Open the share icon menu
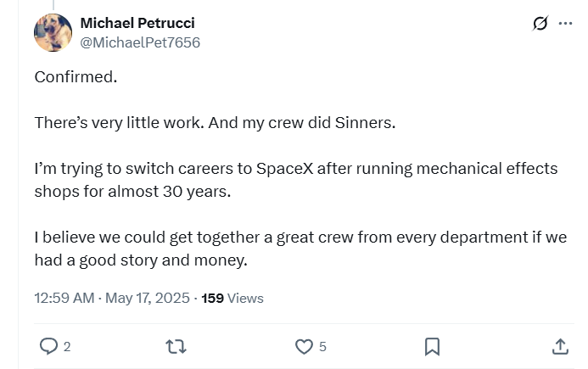 click(x=560, y=346)
